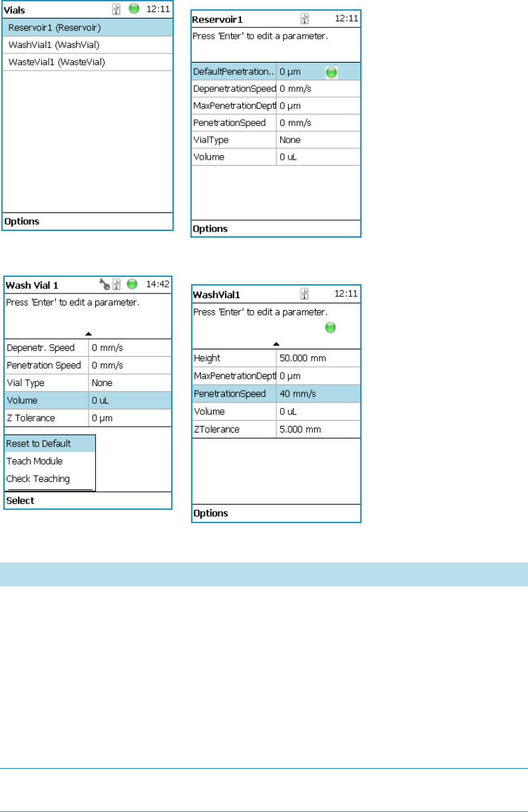This screenshot has height=812, width=528.
Task: Choose Check Teaching from options menu
Action: (50, 479)
